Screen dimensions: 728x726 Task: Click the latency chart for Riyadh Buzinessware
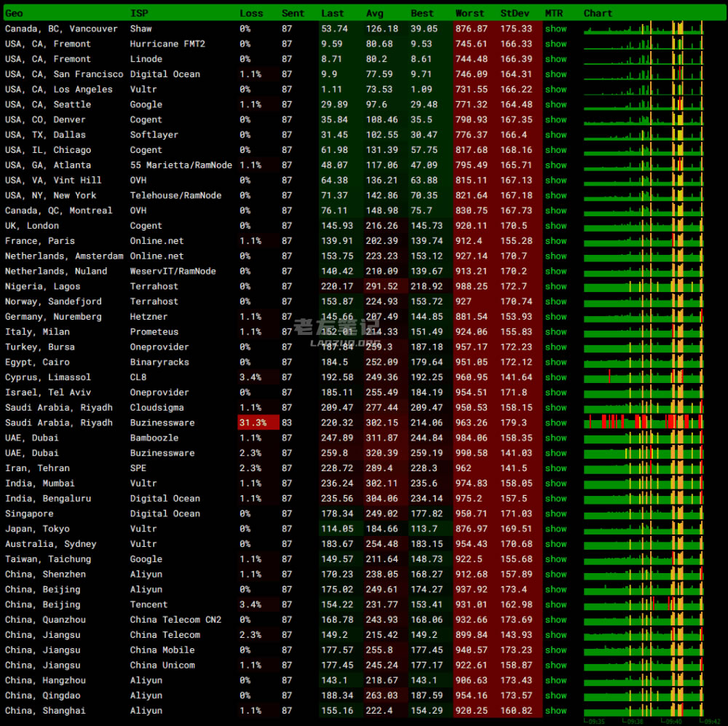[x=644, y=422]
